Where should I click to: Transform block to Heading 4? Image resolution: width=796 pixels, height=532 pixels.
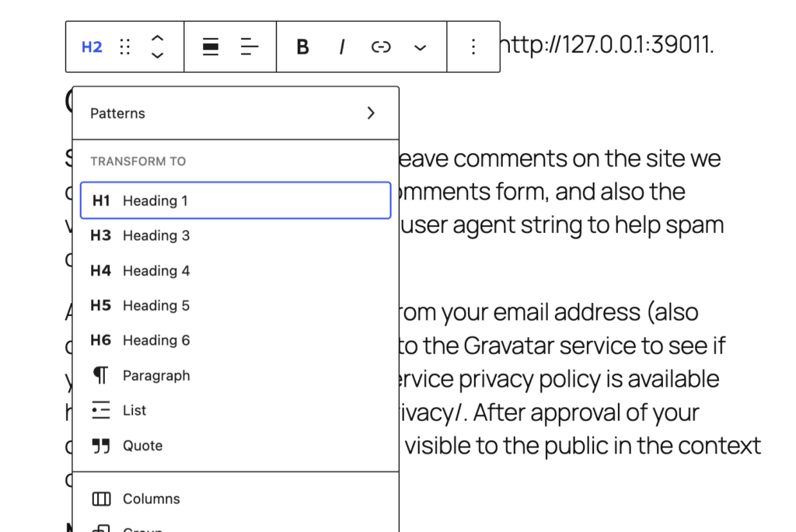coord(236,270)
